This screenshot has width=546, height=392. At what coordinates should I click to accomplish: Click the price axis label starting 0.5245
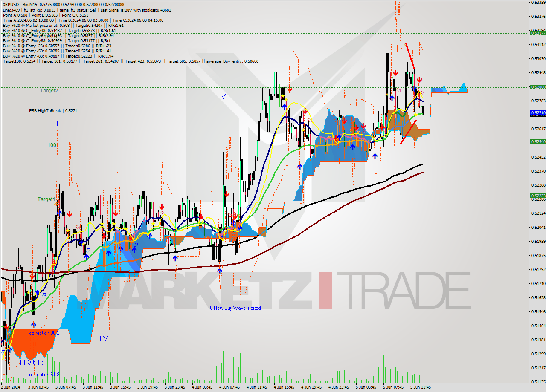coord(538,157)
